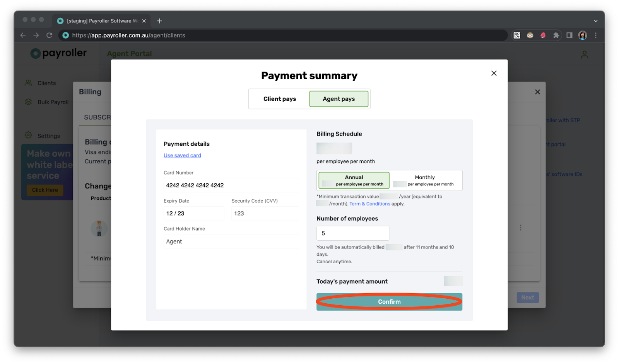The image size is (619, 364).
Task: Reload the browser page
Action: (49, 35)
